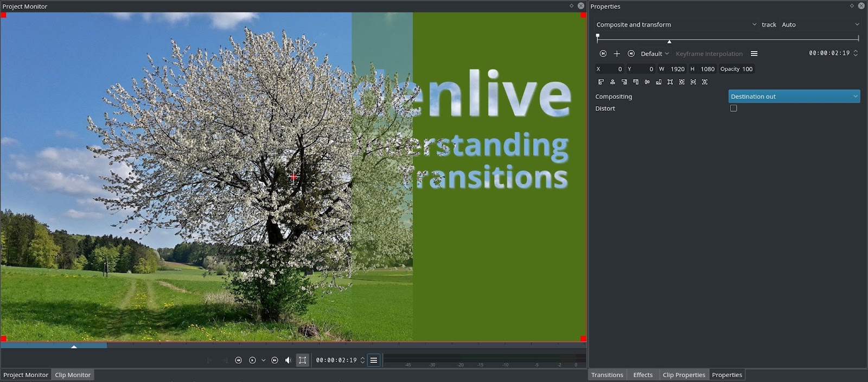Expand the Default keyframe type dropdown
Viewport: 868px width, 382px height.
click(x=655, y=54)
